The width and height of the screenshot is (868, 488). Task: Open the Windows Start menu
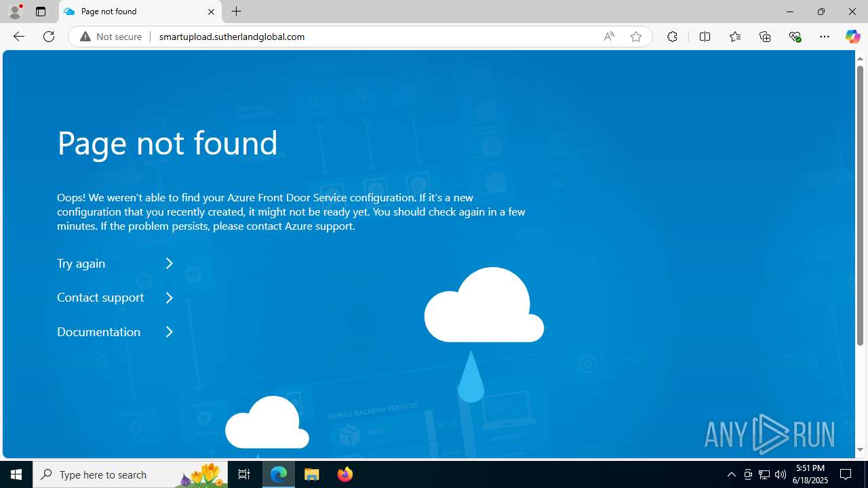pyautogui.click(x=16, y=474)
